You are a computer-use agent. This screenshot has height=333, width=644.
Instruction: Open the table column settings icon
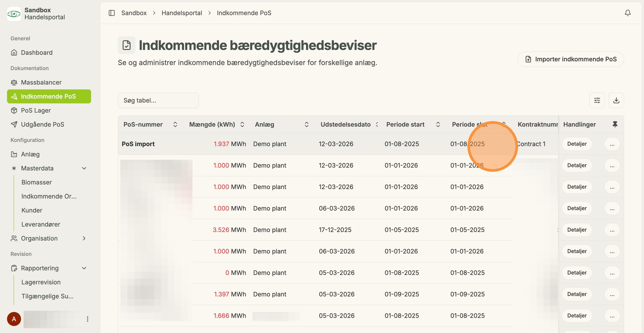click(x=597, y=100)
